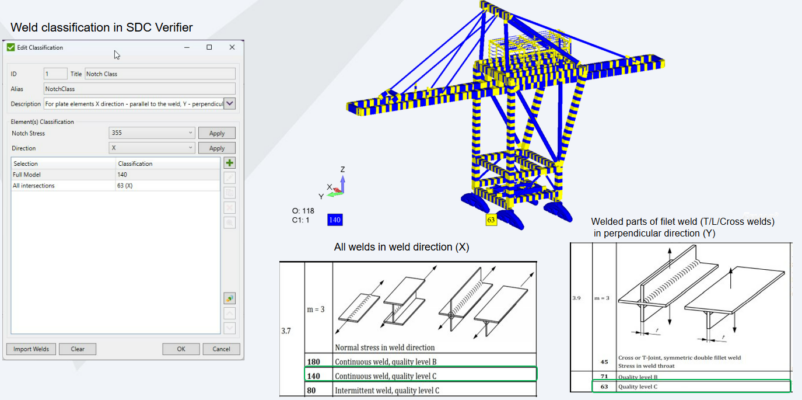The width and height of the screenshot is (802, 400).
Task: Click the move down arrow icon
Action: click(x=230, y=328)
